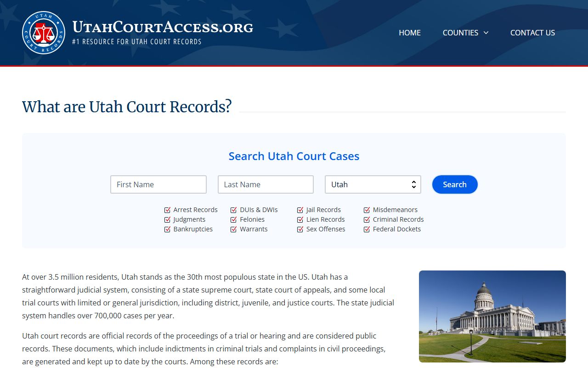Focus the First Name field
The image size is (588, 368).
click(158, 184)
